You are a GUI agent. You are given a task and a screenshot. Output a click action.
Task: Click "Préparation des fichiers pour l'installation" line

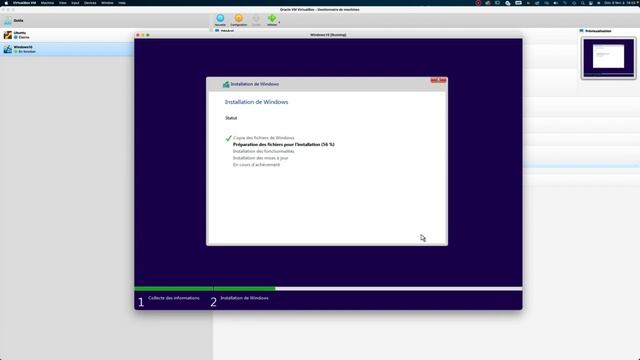point(284,144)
